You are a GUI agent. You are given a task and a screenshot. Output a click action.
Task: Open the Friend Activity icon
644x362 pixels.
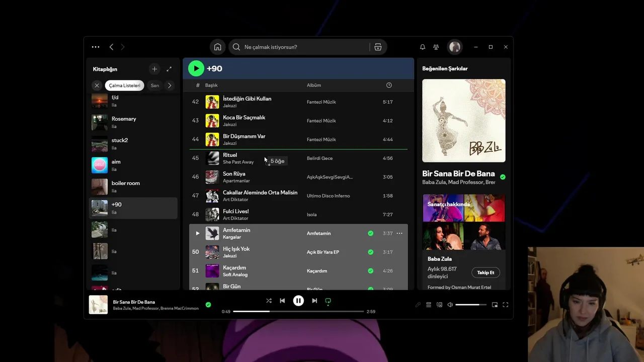click(436, 47)
